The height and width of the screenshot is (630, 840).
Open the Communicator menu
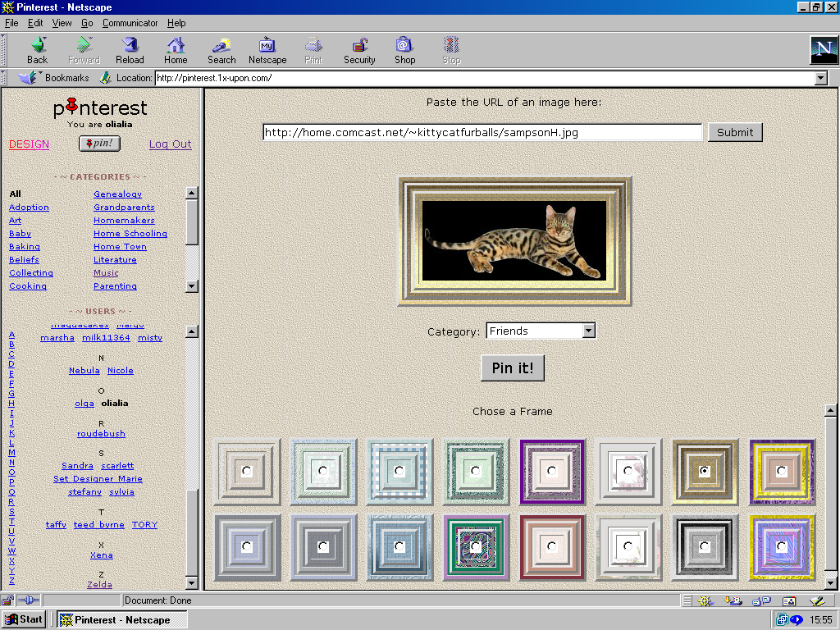pos(130,23)
